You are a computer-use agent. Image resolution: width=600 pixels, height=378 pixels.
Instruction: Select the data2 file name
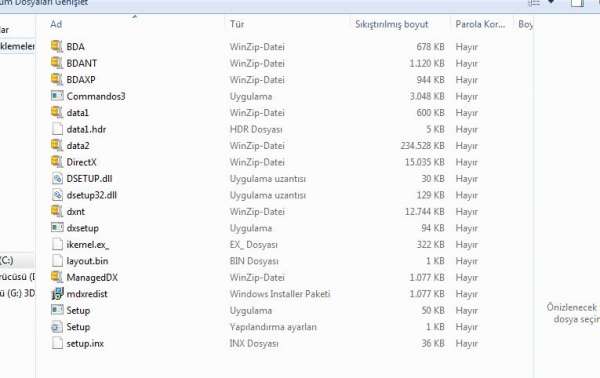(78, 145)
